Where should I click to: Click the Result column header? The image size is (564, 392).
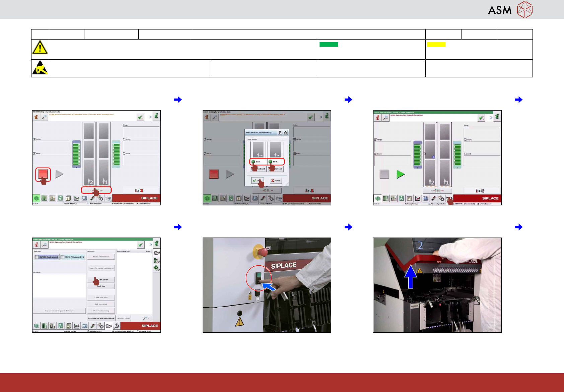point(148,251)
